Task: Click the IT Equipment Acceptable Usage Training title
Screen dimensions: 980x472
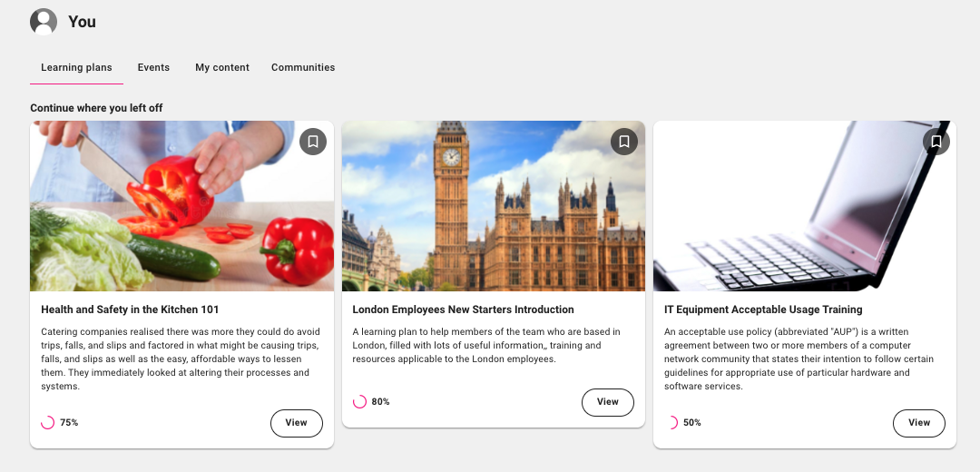Action: pos(763,310)
